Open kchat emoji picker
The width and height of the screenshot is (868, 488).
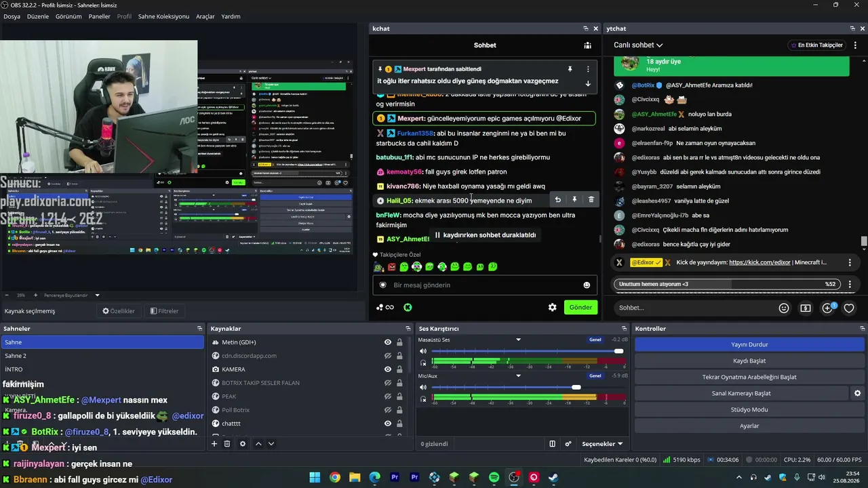[x=587, y=285]
